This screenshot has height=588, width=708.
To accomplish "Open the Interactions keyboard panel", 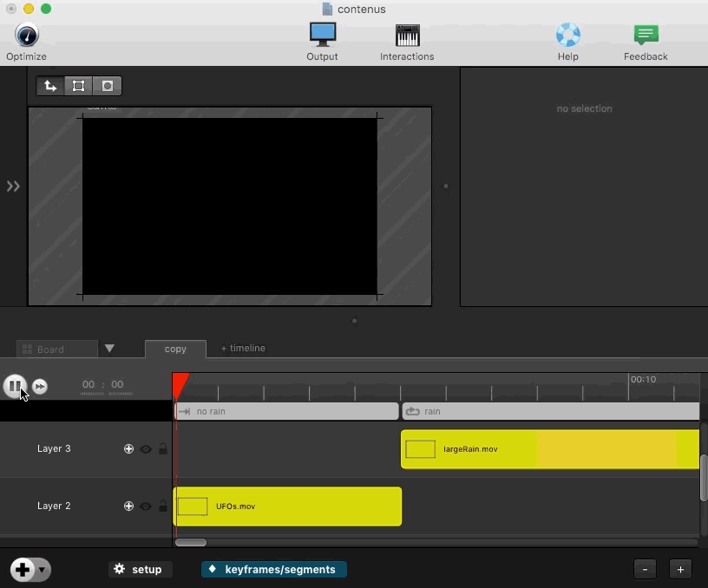I will coord(407,36).
